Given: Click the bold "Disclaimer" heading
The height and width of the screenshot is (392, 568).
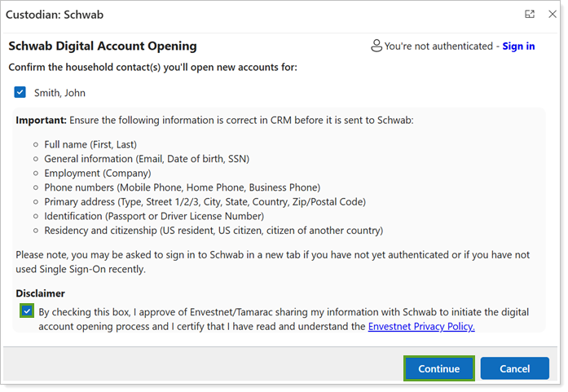Looking at the screenshot, I should [x=41, y=293].
